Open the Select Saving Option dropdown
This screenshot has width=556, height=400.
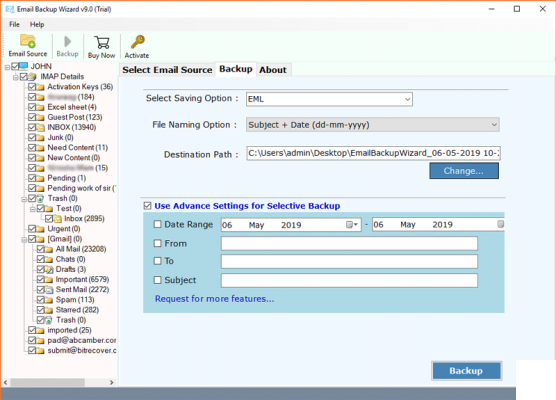click(x=329, y=99)
